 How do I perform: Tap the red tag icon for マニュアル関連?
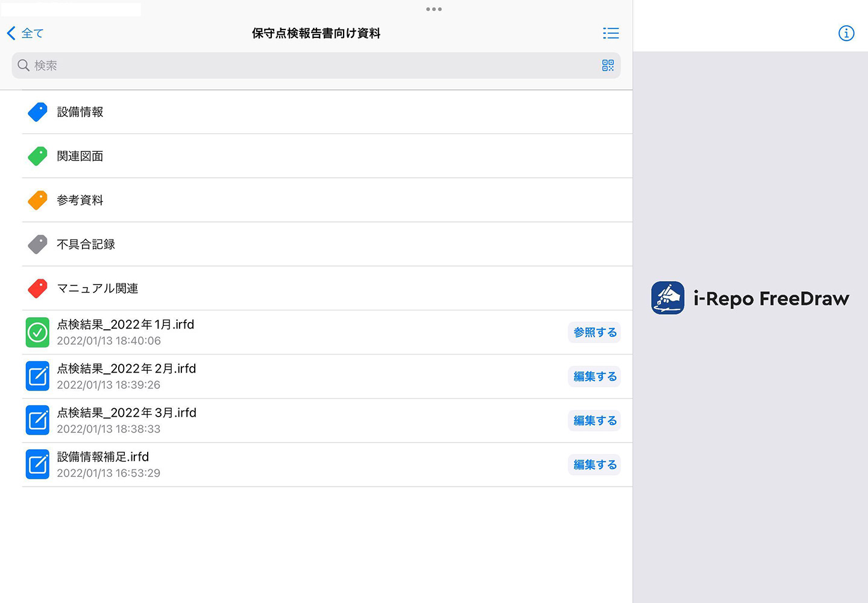pos(37,288)
